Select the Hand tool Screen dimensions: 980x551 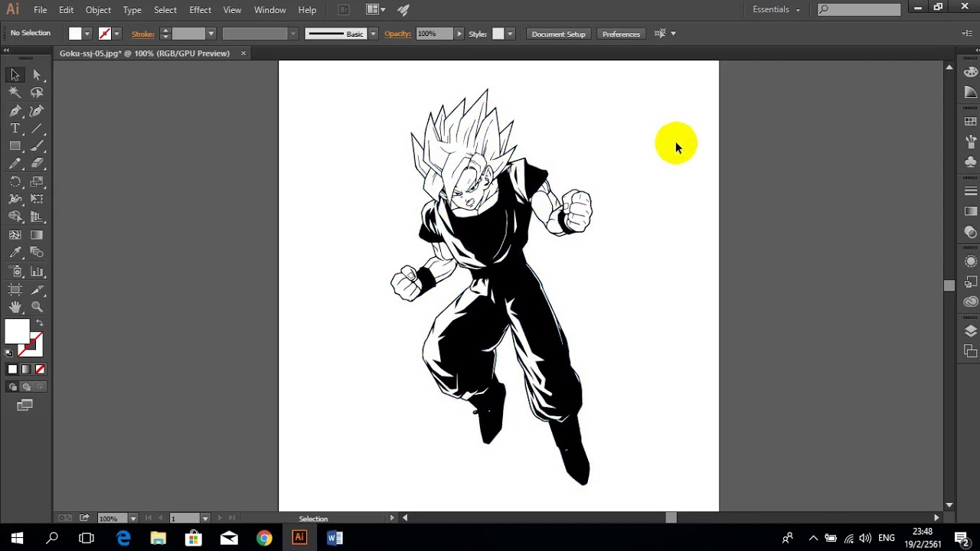pyautogui.click(x=15, y=307)
